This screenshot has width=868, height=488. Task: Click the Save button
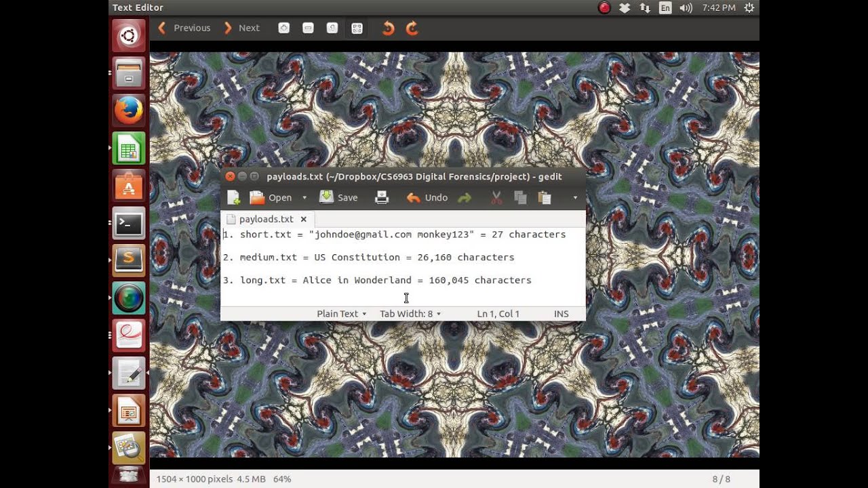pos(339,198)
